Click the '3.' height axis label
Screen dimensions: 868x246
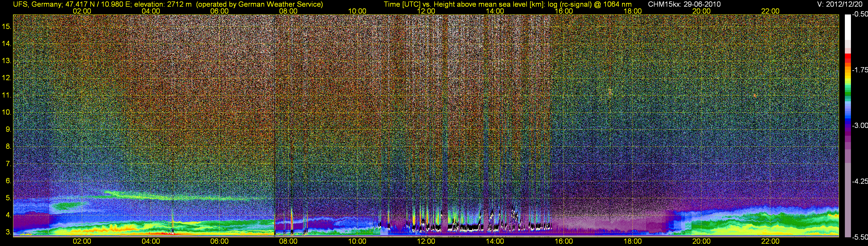[x=8, y=232]
